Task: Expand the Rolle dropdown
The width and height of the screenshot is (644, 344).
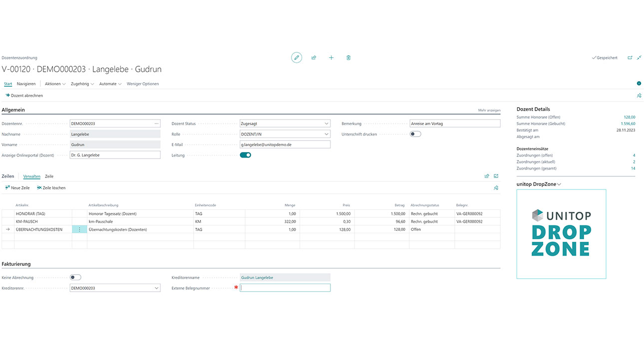Action: [326, 134]
